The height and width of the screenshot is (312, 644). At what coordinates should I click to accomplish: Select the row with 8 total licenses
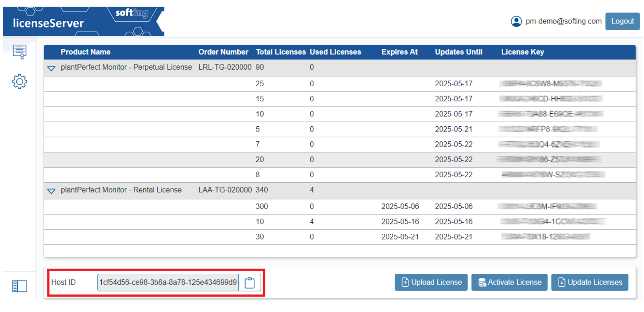click(x=340, y=175)
